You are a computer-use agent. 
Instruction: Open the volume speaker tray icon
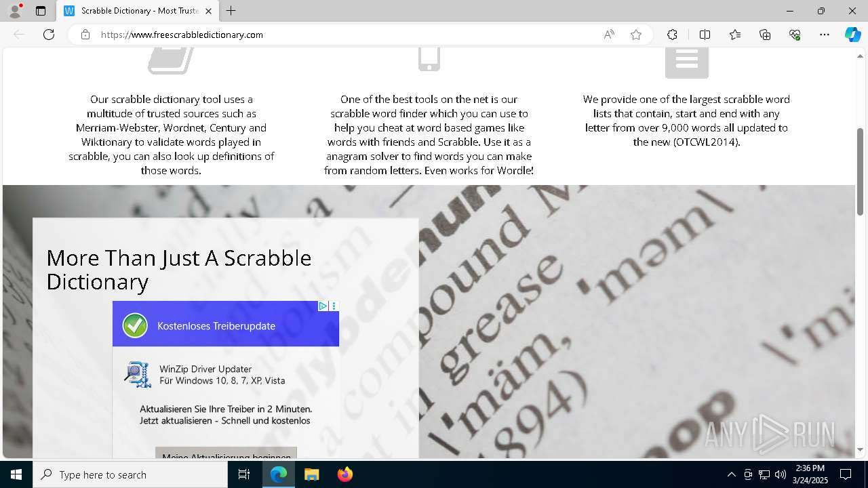(x=781, y=474)
